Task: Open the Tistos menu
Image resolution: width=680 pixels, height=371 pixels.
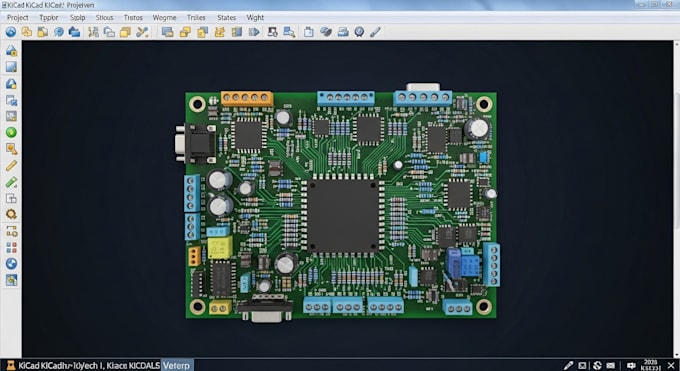Action: click(133, 17)
